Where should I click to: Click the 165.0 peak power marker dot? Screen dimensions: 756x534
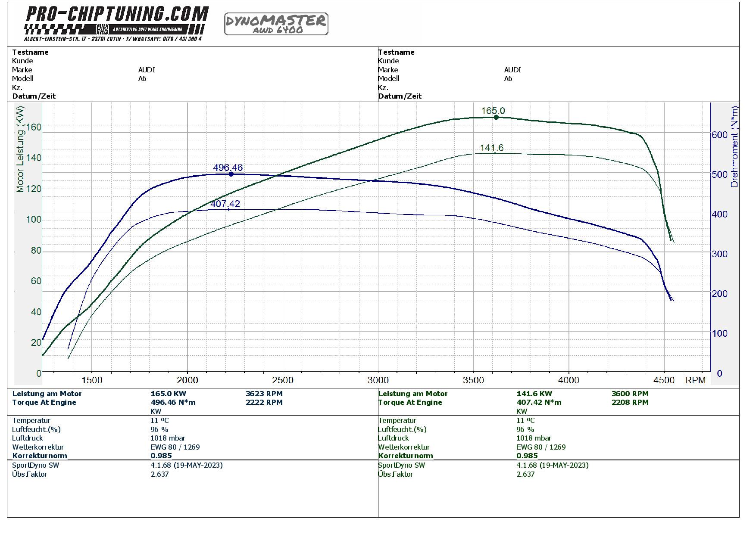[x=496, y=117]
